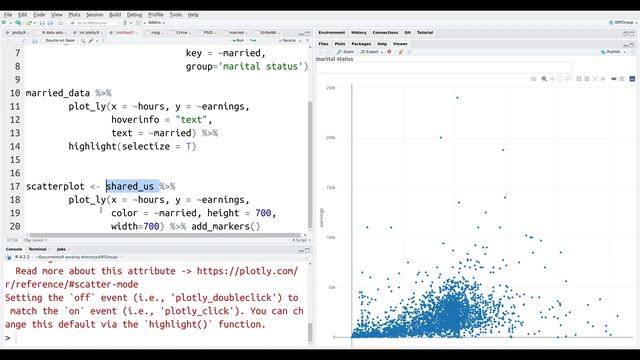
Task: Open the File menu
Action: (x=8, y=15)
